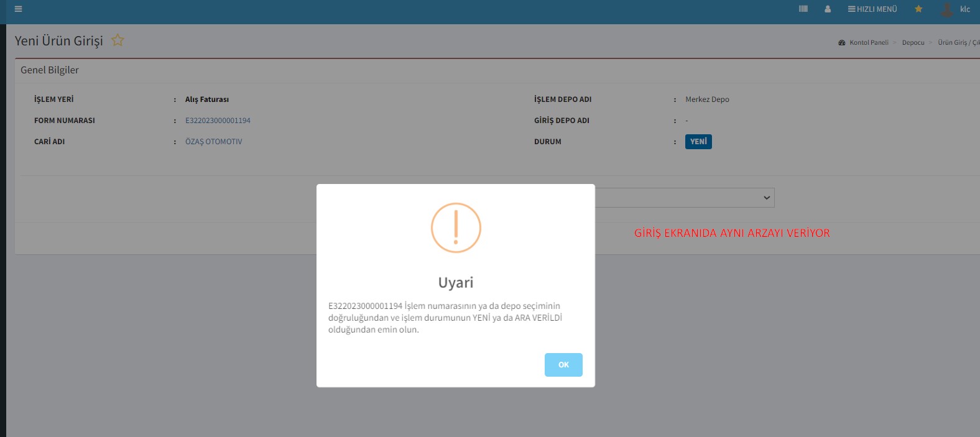Click the gold favorites star in top bar
The height and width of the screenshot is (437, 980).
click(918, 9)
